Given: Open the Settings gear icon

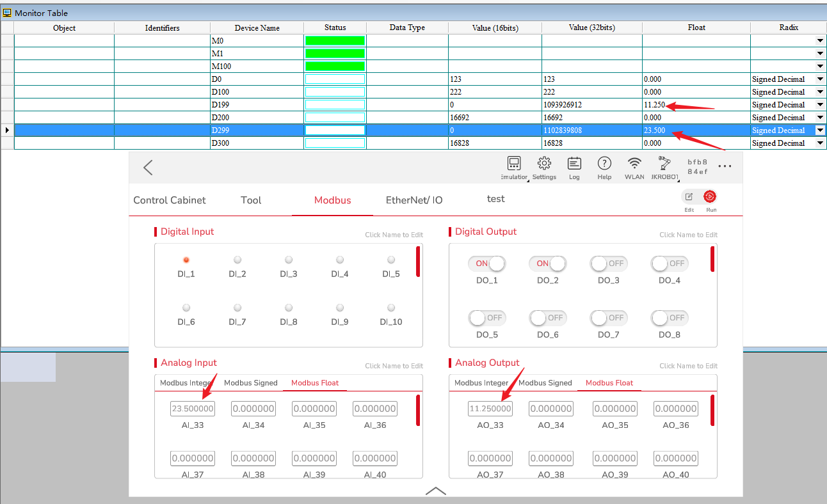Looking at the screenshot, I should (544, 164).
